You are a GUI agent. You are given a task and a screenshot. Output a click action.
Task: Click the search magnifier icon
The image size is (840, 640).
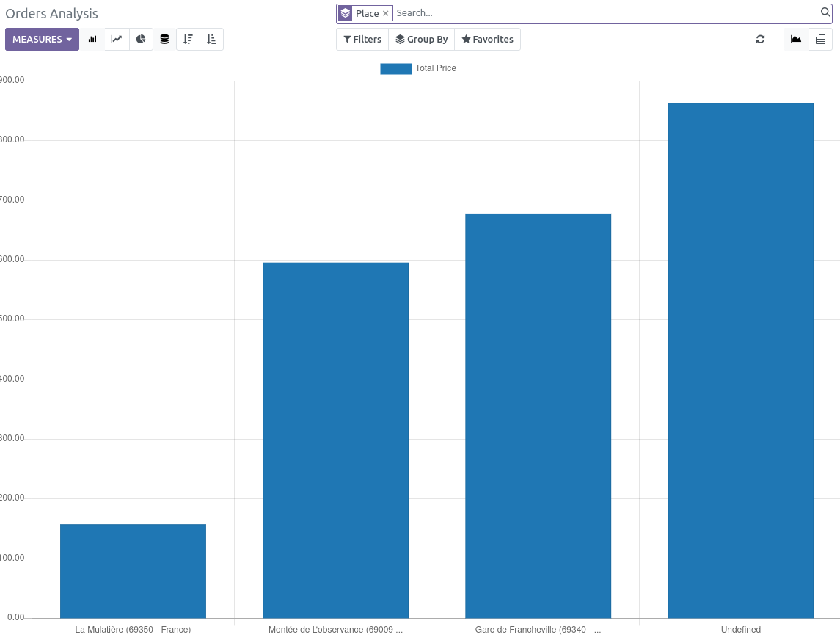[x=825, y=12]
